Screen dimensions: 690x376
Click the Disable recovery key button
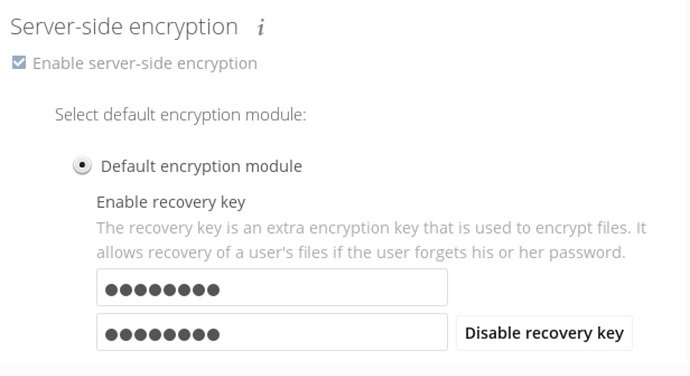(544, 333)
